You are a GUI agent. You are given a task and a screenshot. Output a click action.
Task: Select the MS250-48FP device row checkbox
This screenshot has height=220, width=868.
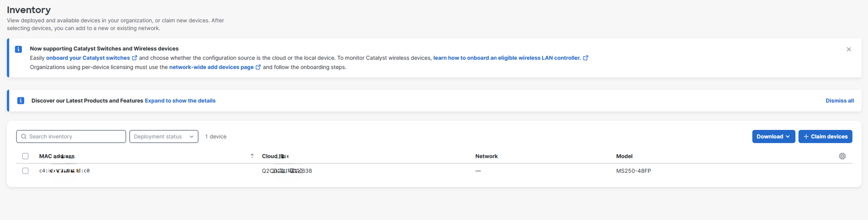point(26,171)
